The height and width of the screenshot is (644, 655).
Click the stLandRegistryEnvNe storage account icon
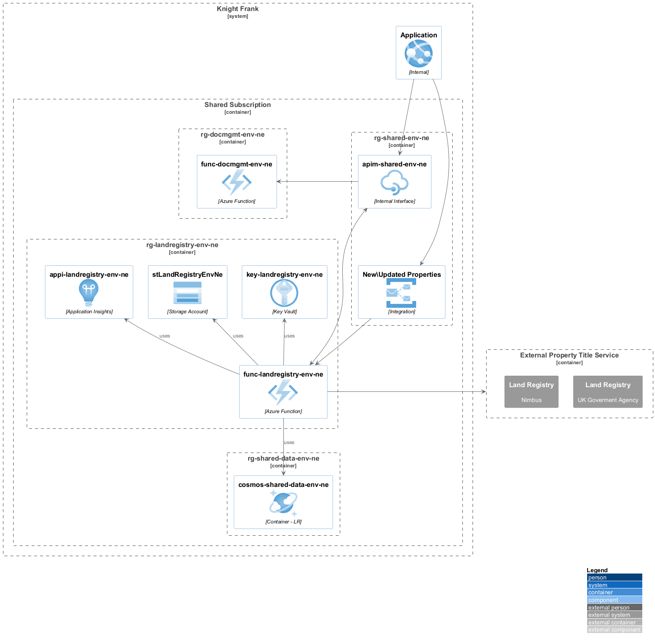coord(188,293)
